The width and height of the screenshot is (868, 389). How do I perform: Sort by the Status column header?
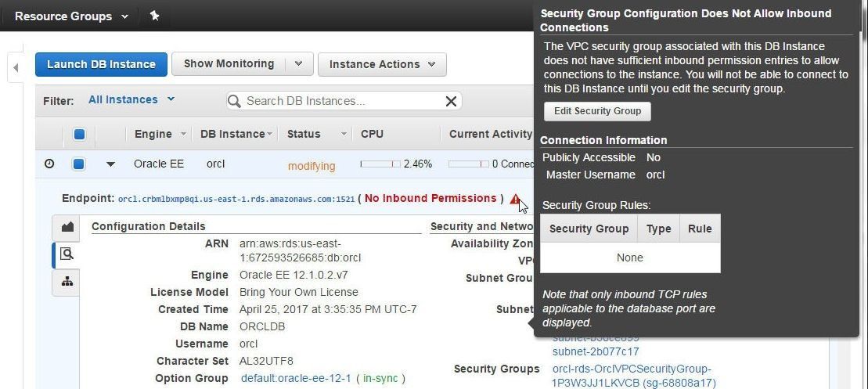tap(315, 134)
